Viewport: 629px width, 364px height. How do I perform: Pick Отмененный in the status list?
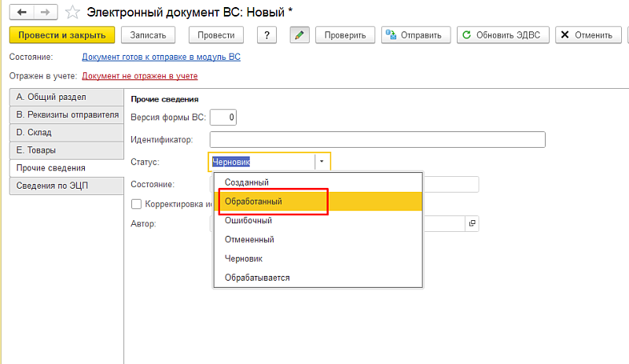click(250, 239)
